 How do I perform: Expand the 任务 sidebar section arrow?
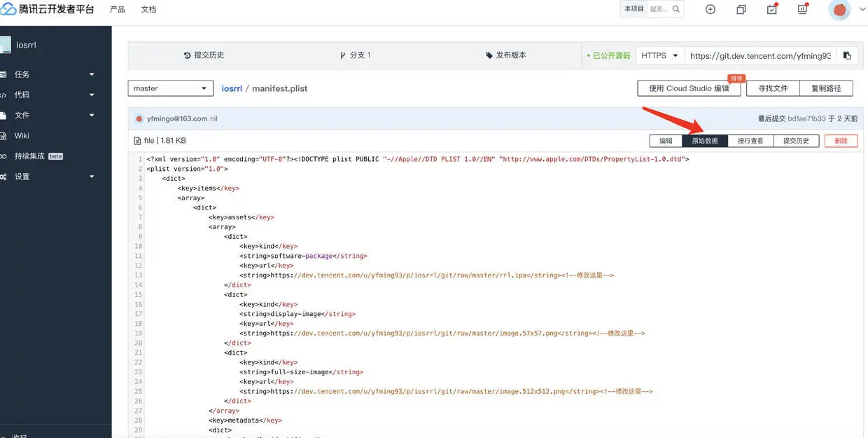coord(92,74)
